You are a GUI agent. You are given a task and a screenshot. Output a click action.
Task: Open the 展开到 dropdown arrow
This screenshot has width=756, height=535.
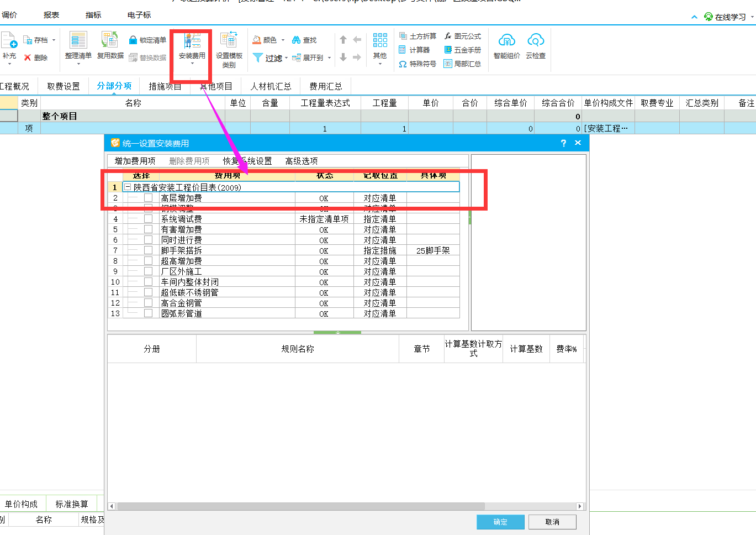(x=329, y=58)
